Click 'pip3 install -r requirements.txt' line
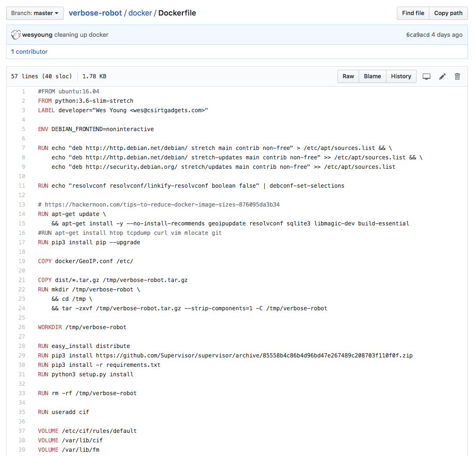This screenshot has width=476, height=456. pos(99,365)
